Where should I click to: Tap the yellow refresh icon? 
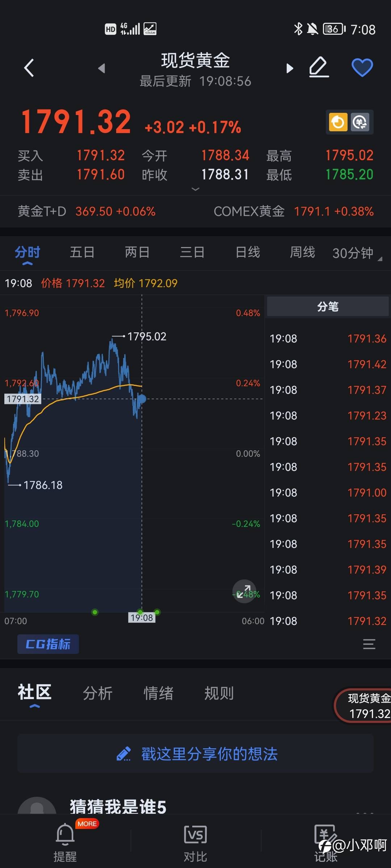338,122
